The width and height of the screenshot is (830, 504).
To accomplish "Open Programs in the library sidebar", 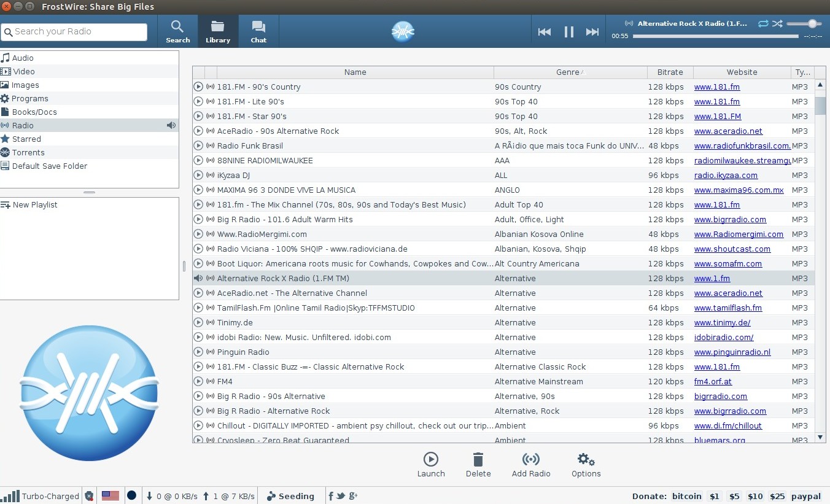I will point(89,98).
